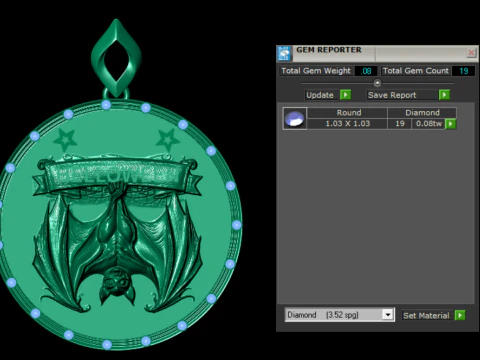Click the GEM REPORTER title bar text
The width and height of the screenshot is (480, 360).
click(329, 50)
